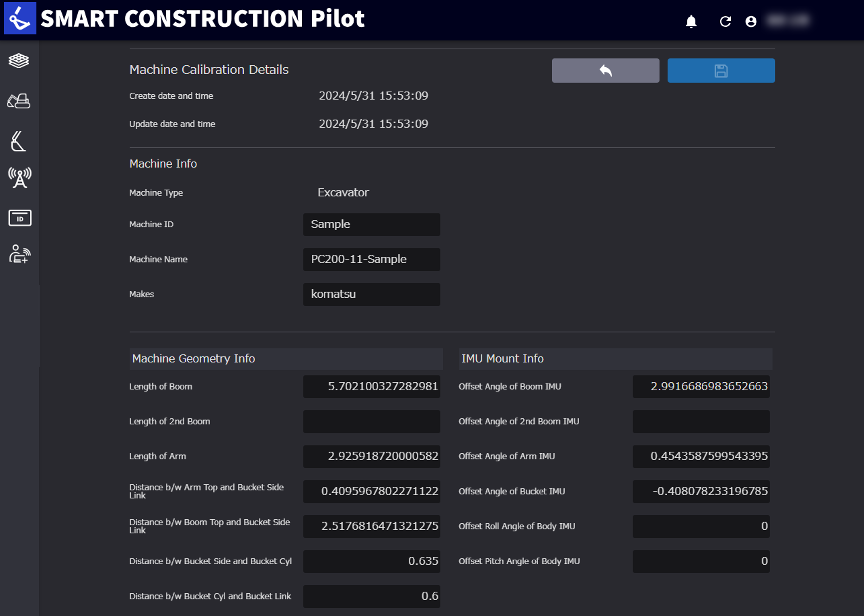The height and width of the screenshot is (616, 864).
Task: Click Distance b/w Bucket Side and Bucket Cyl field
Action: (371, 561)
